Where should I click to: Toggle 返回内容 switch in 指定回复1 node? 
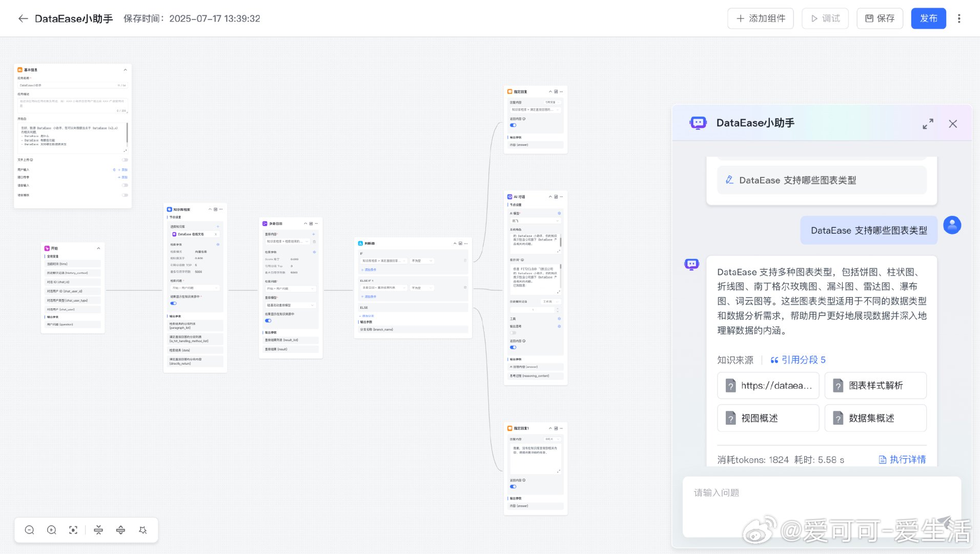click(513, 486)
